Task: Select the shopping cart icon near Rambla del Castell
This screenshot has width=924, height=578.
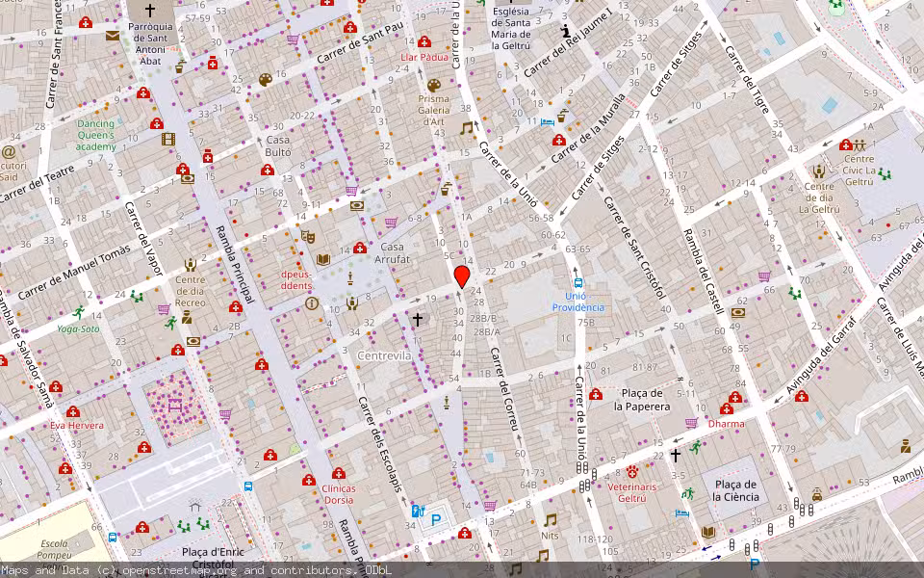Action: pos(764,276)
